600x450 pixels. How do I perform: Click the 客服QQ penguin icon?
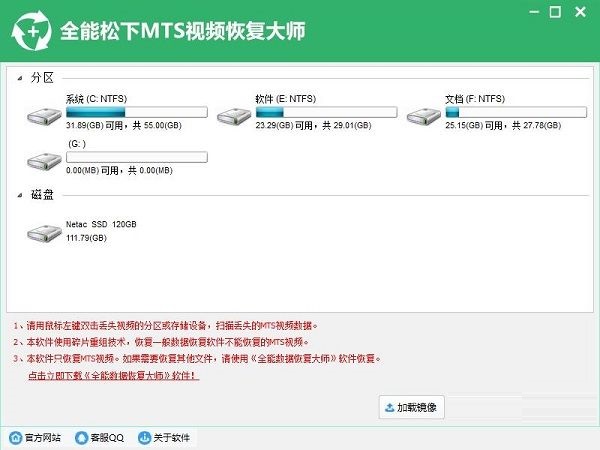coord(82,437)
